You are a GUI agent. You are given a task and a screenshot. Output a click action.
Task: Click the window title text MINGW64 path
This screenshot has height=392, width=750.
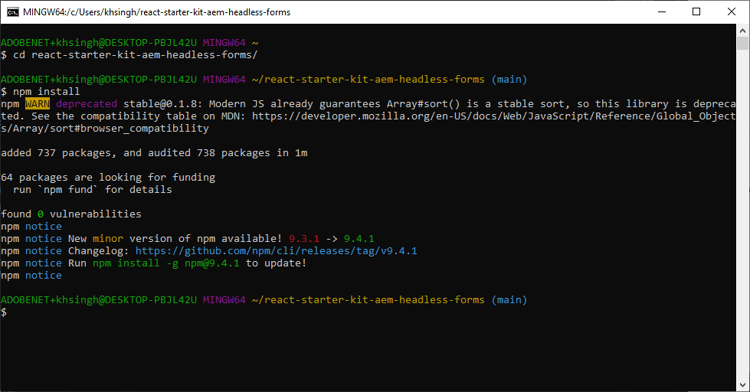point(156,12)
